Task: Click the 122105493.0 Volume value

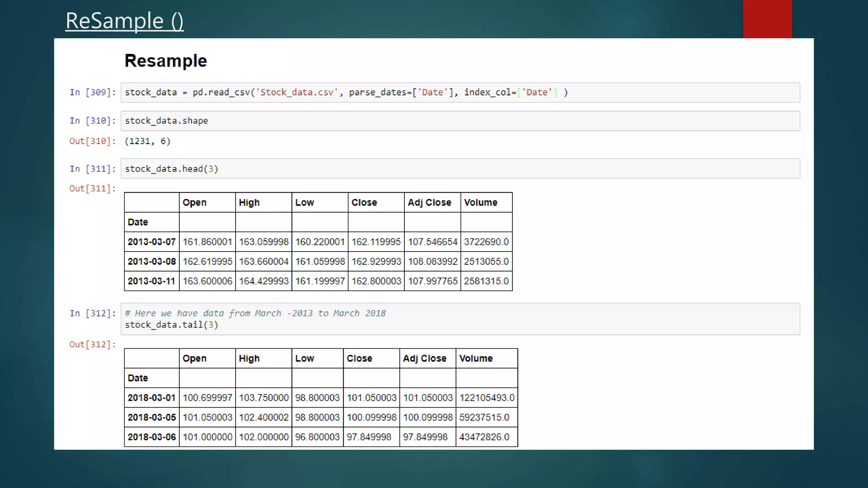Action: point(487,398)
